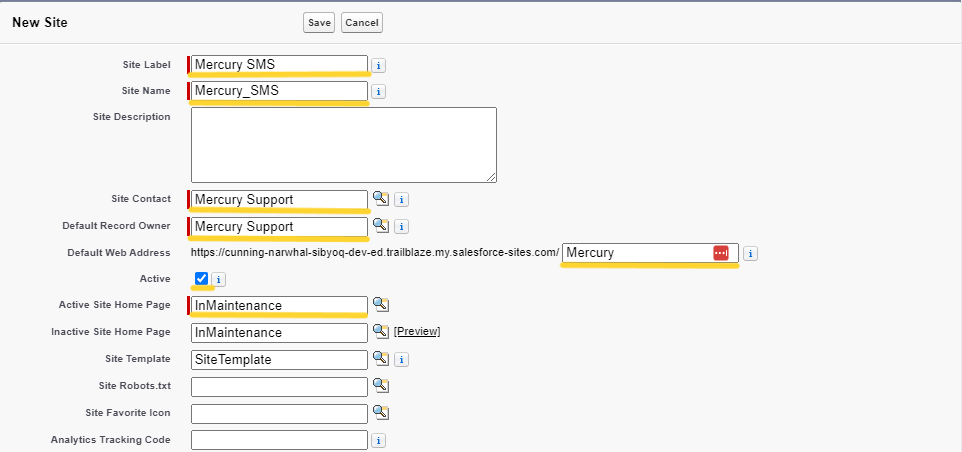Click the Analytics Tracking Code label

click(x=111, y=440)
